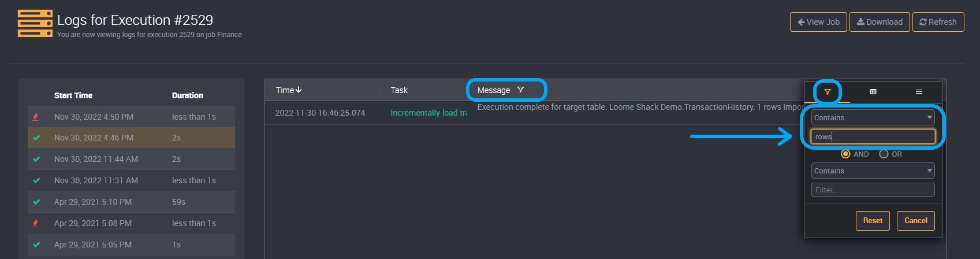Click the Logs for Execution #2529 title

pyautogui.click(x=135, y=20)
